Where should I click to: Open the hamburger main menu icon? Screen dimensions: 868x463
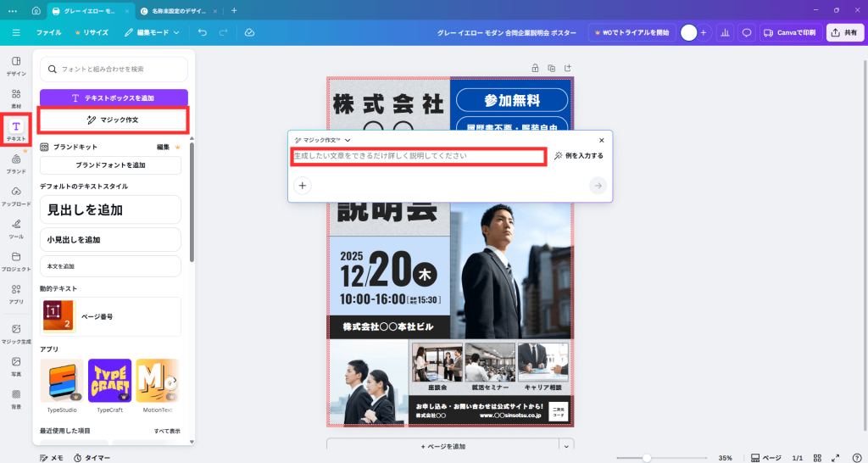pos(16,32)
